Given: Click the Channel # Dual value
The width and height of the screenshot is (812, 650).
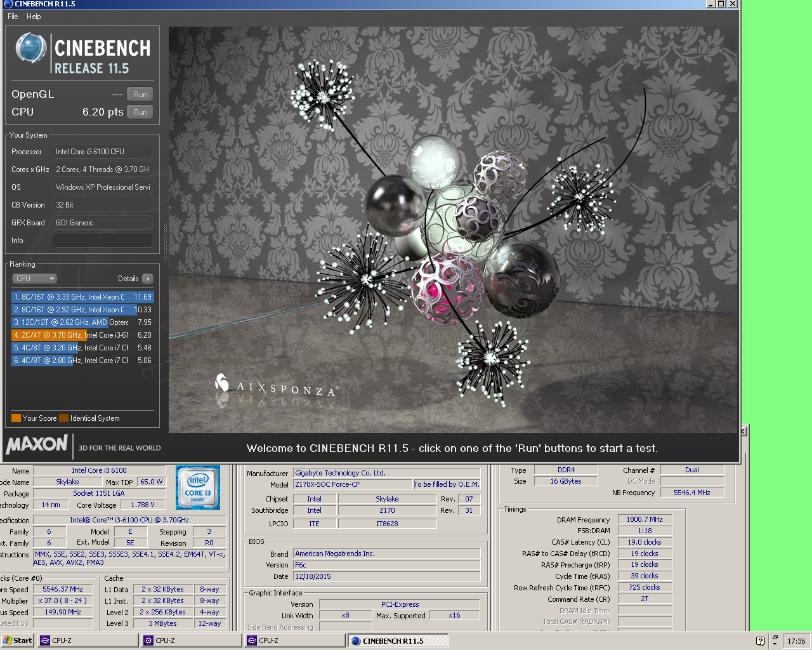Looking at the screenshot, I should coord(692,470).
